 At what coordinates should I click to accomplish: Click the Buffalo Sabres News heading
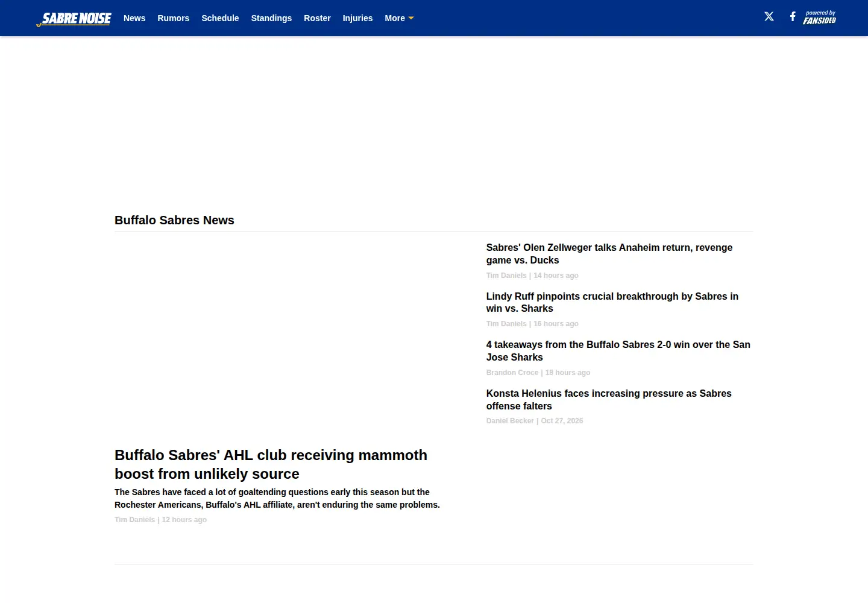coord(174,220)
